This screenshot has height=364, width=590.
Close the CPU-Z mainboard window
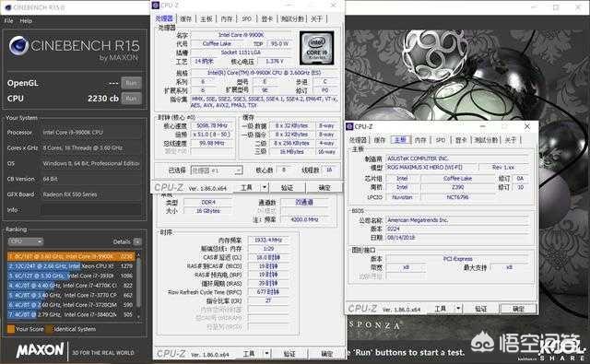[x=527, y=126]
